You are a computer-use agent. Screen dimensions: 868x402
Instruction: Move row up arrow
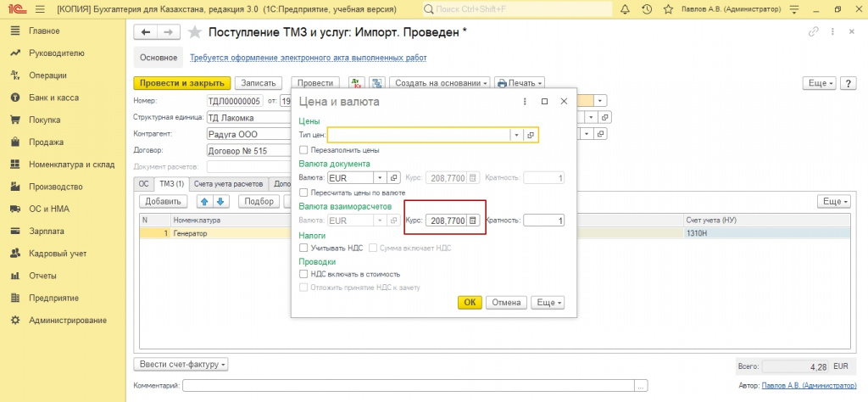204,202
